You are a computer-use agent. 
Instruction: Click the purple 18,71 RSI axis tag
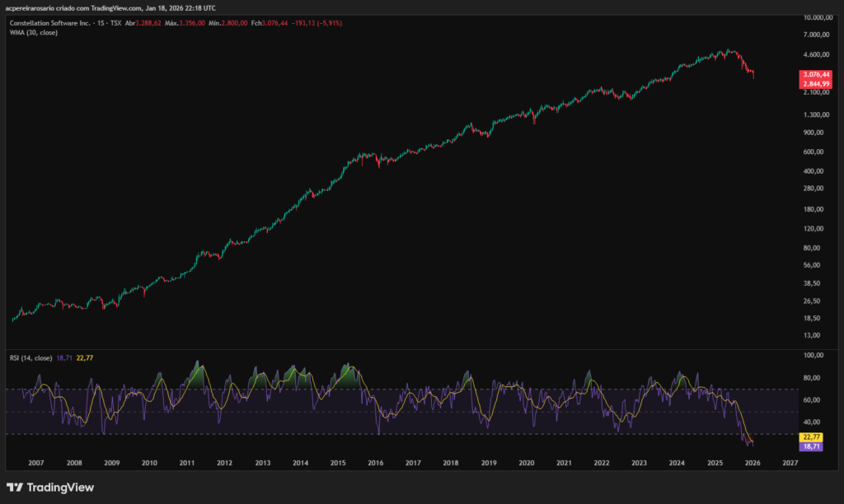pyautogui.click(x=811, y=446)
